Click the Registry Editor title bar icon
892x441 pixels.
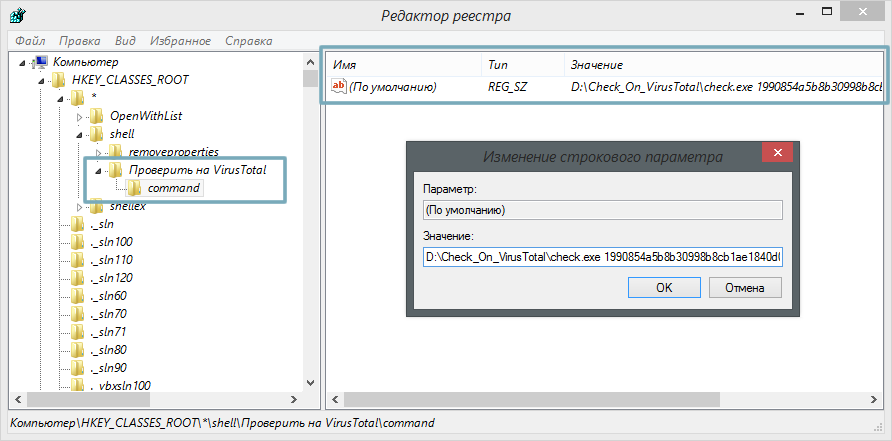[x=16, y=16]
